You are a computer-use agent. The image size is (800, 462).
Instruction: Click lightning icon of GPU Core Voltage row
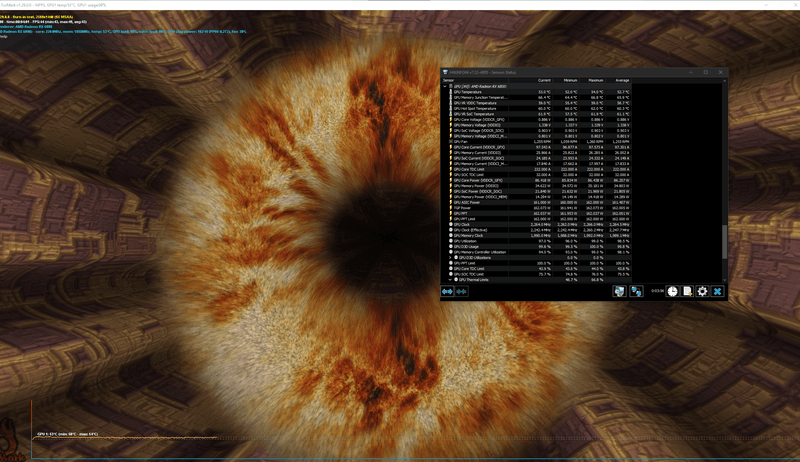click(x=451, y=119)
